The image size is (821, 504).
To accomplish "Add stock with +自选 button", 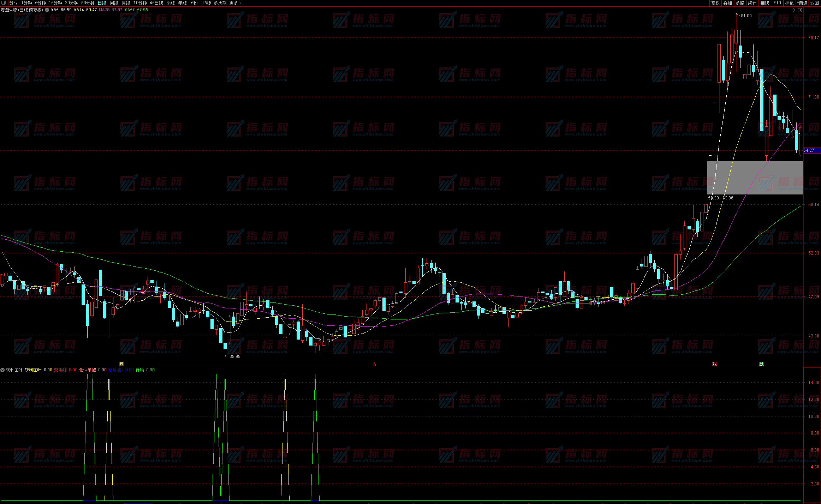I will coord(802,3).
